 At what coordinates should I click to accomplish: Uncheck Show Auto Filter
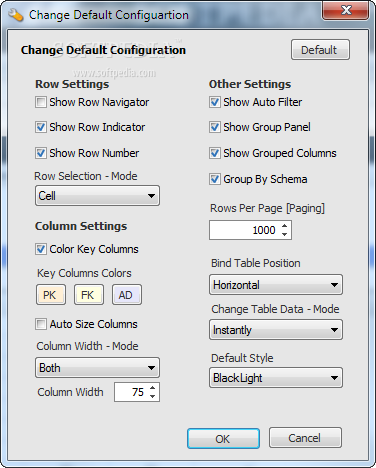coord(215,102)
